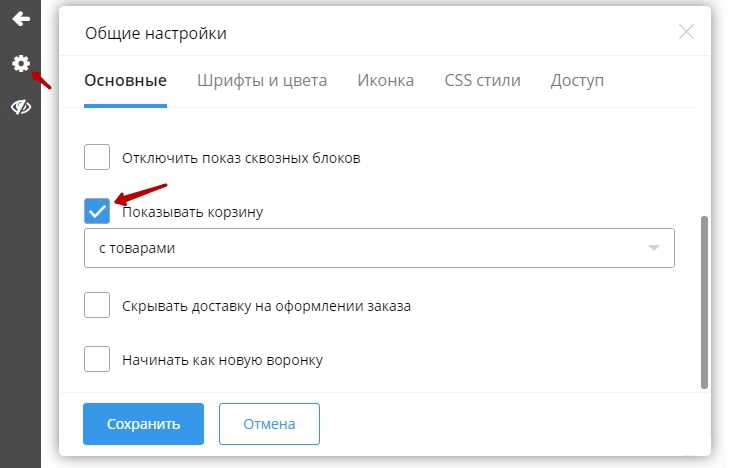Close the Общие настройки dialog

pos(686,32)
